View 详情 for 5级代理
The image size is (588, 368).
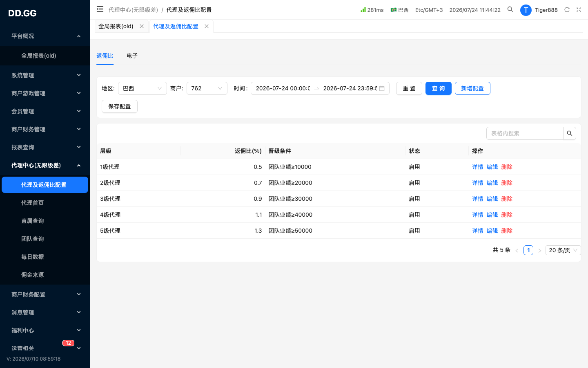click(x=477, y=231)
